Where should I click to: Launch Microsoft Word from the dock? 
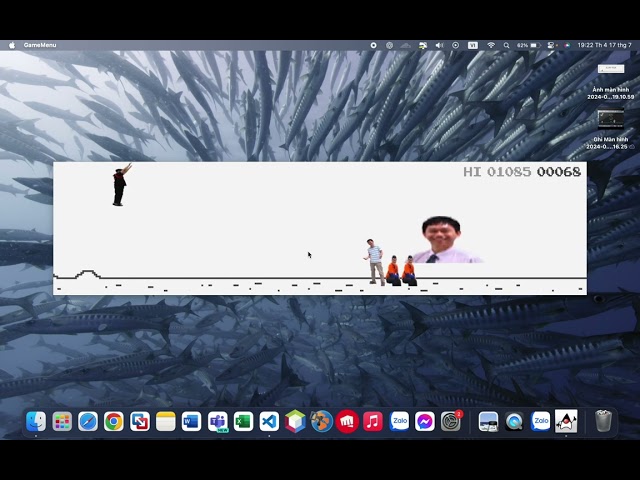191,422
